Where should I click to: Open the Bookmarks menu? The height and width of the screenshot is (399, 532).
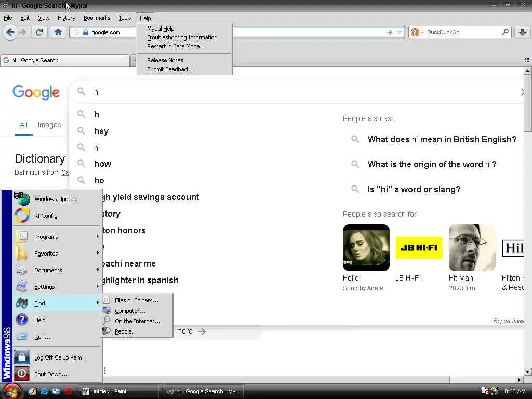[97, 18]
